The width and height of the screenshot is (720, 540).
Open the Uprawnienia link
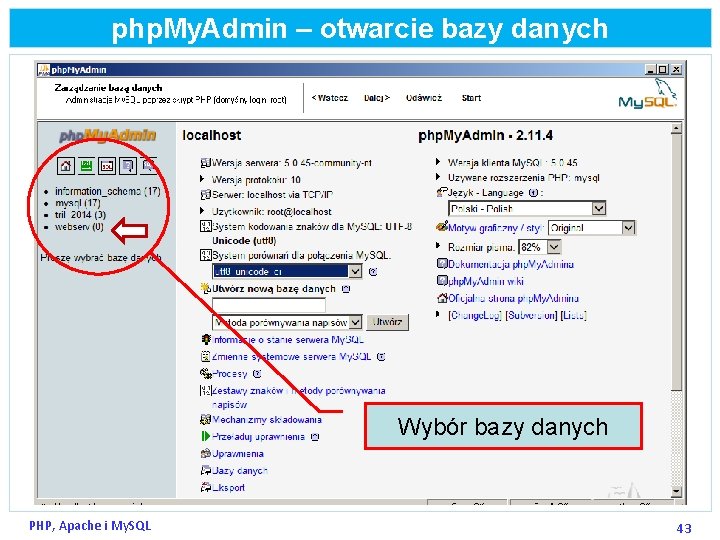[x=238, y=454]
